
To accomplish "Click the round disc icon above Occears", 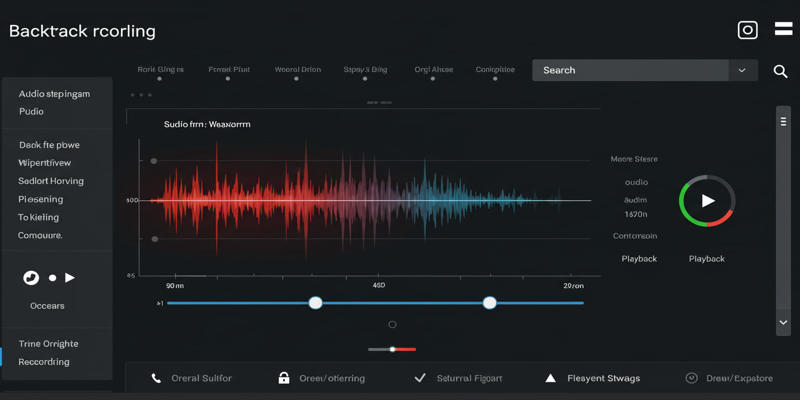I will pyautogui.click(x=31, y=278).
